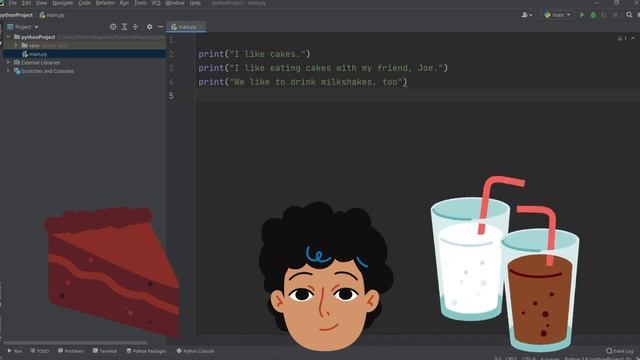Screen dimensions: 640x360
Task: Open the Run menu
Action: 124,3
